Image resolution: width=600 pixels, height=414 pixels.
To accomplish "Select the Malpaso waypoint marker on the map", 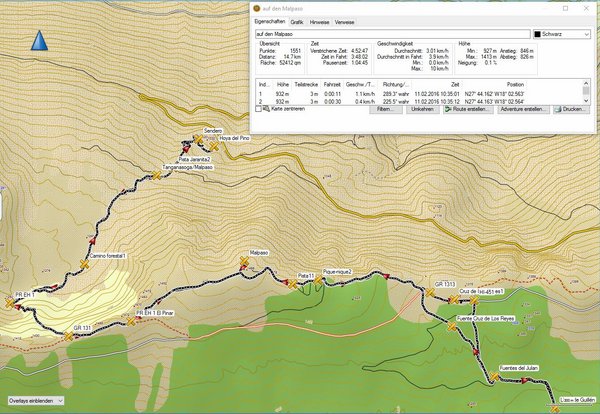I will 245,262.
